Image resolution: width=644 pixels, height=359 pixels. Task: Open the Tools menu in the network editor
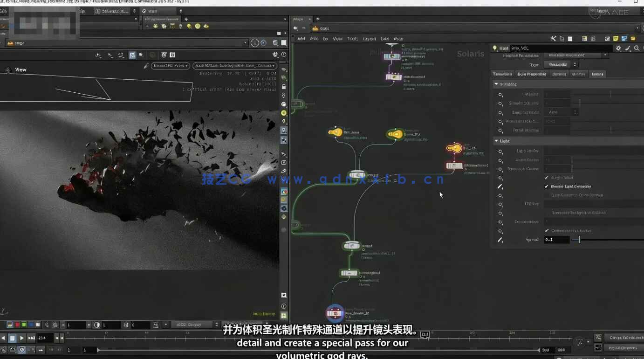click(352, 39)
